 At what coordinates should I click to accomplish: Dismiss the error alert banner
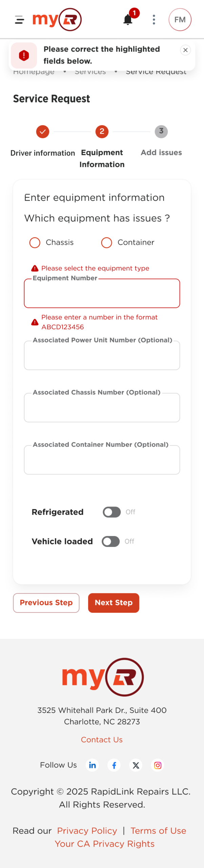tap(185, 50)
